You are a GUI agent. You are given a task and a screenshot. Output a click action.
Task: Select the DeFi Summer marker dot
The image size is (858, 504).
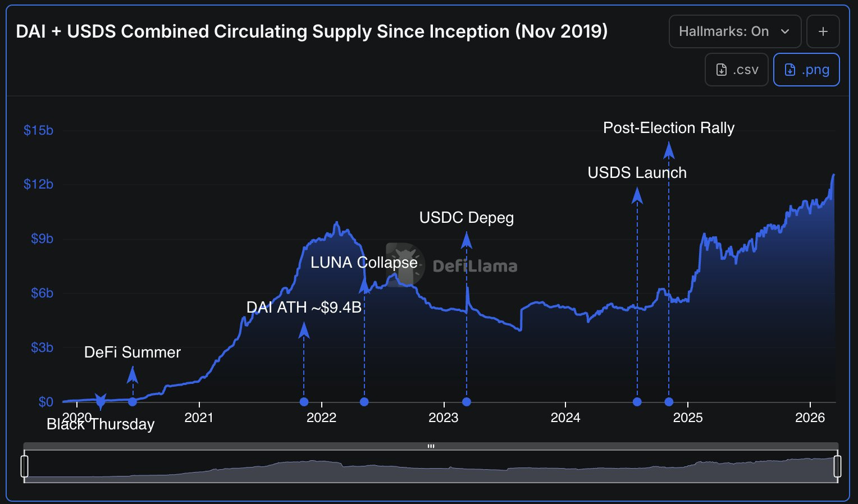(x=133, y=402)
